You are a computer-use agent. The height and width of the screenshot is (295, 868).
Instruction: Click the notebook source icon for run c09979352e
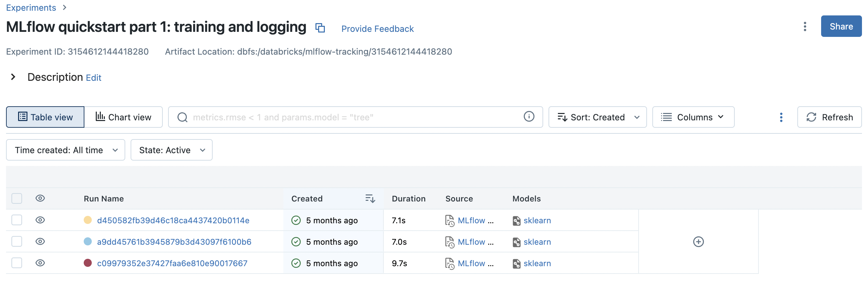(449, 263)
